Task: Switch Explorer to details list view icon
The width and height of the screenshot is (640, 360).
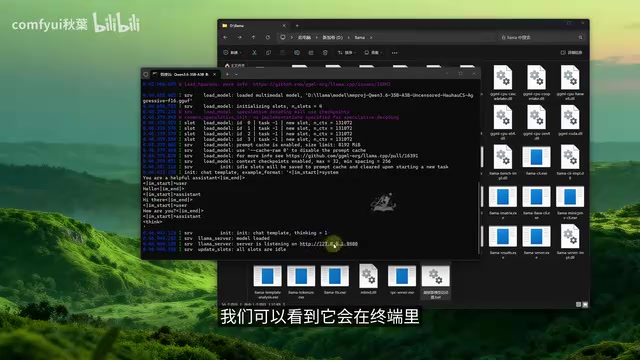Action: pyautogui.click(x=578, y=304)
